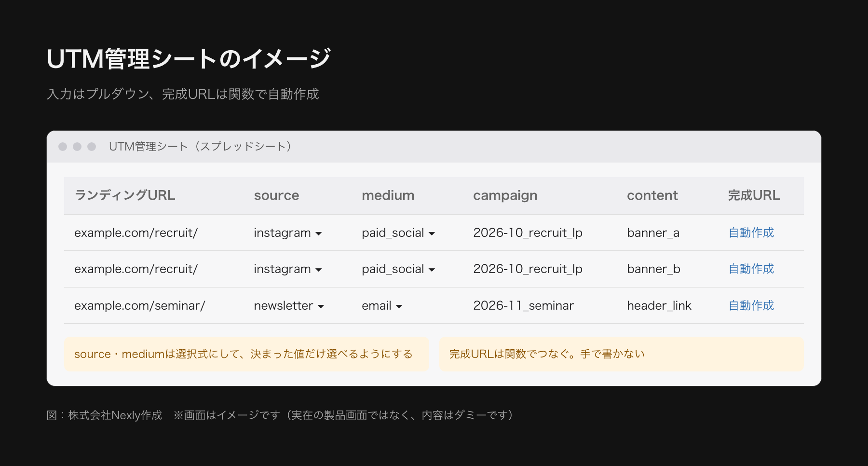Expand the email medium dropdown

pos(382,306)
